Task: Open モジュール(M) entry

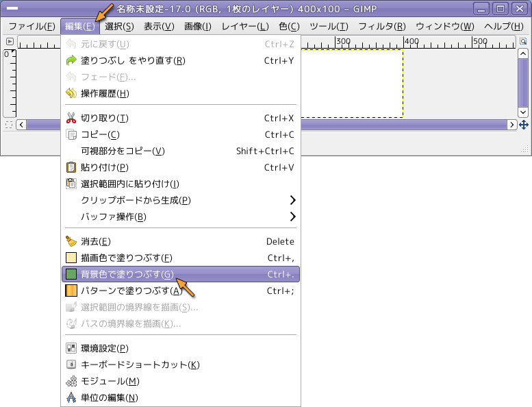Action: pos(181,381)
